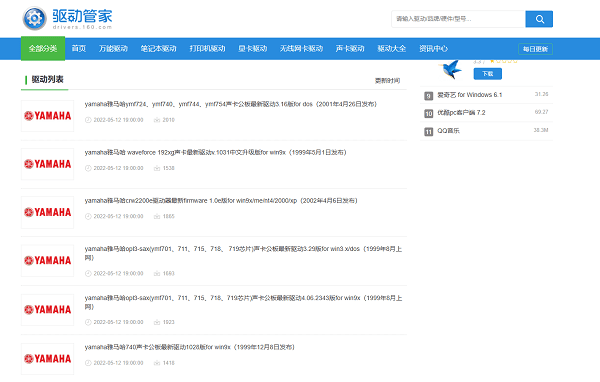
Task: Open the 资讯中心 nav item
Action: [434, 49]
